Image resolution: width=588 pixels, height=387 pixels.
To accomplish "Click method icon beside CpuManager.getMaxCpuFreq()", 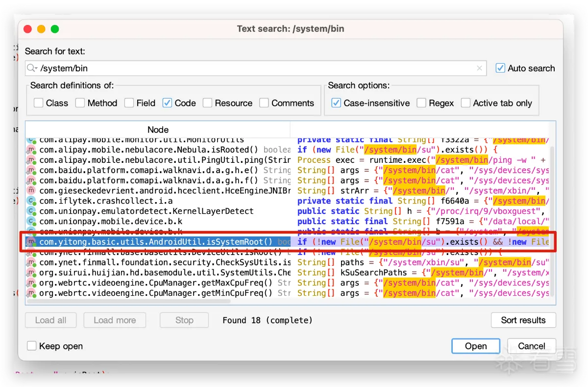I will pos(32,283).
